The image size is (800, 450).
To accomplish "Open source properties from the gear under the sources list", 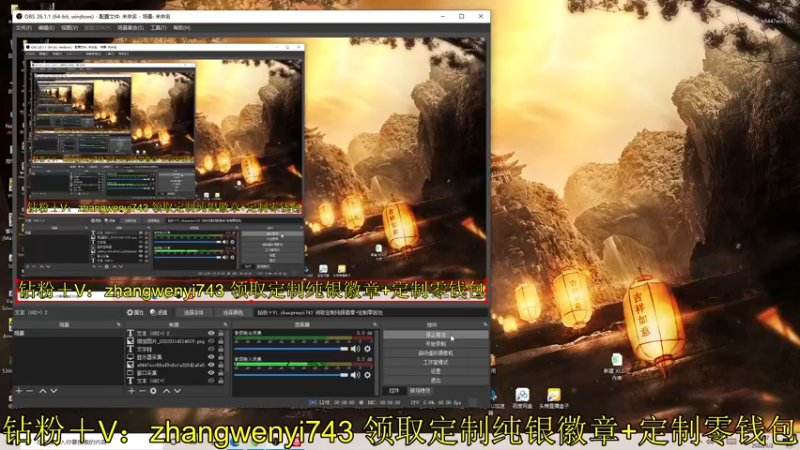I will tap(154, 391).
